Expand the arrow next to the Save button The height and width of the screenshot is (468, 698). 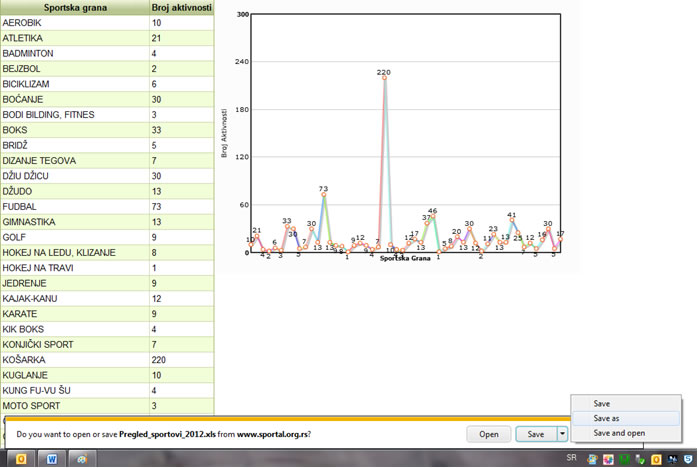pyautogui.click(x=563, y=434)
